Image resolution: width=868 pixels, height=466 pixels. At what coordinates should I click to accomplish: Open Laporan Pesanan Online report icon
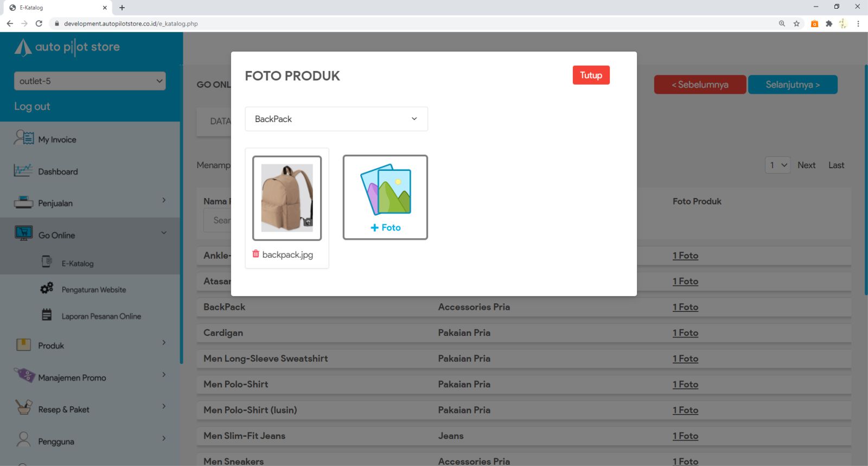click(x=47, y=315)
